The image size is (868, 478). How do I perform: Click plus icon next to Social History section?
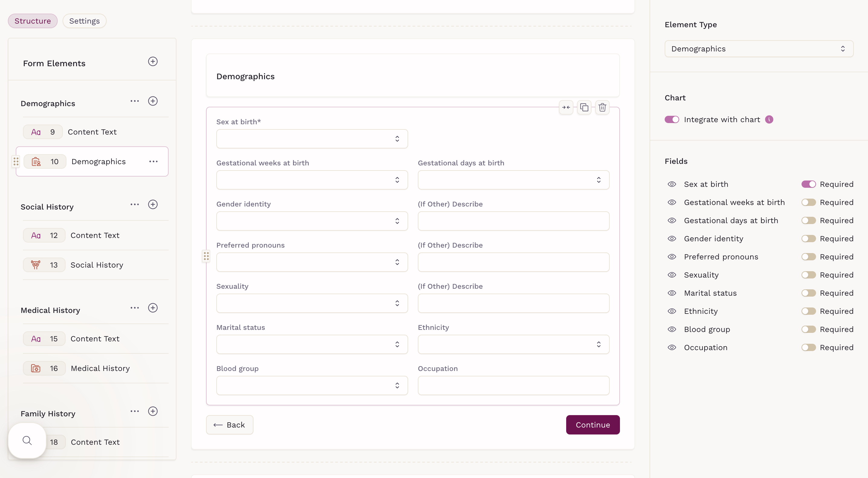click(153, 204)
